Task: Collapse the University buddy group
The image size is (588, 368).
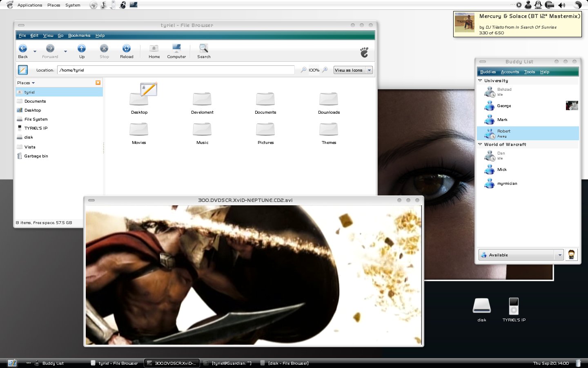Action: 480,81
